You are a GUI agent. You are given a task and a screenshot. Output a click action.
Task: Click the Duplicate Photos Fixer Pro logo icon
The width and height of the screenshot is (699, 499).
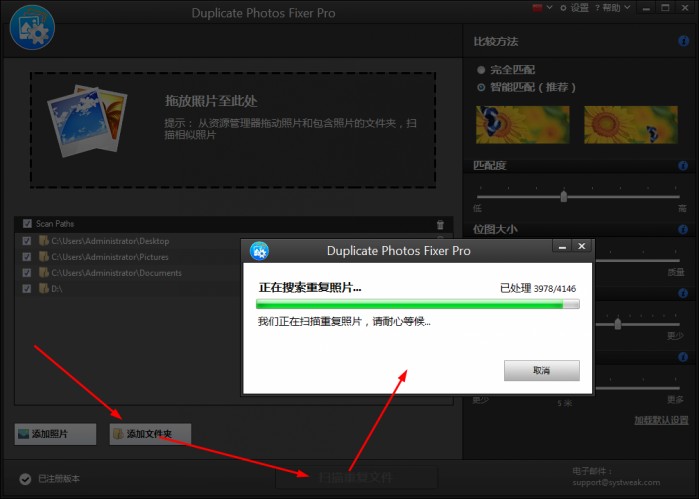click(x=32, y=28)
